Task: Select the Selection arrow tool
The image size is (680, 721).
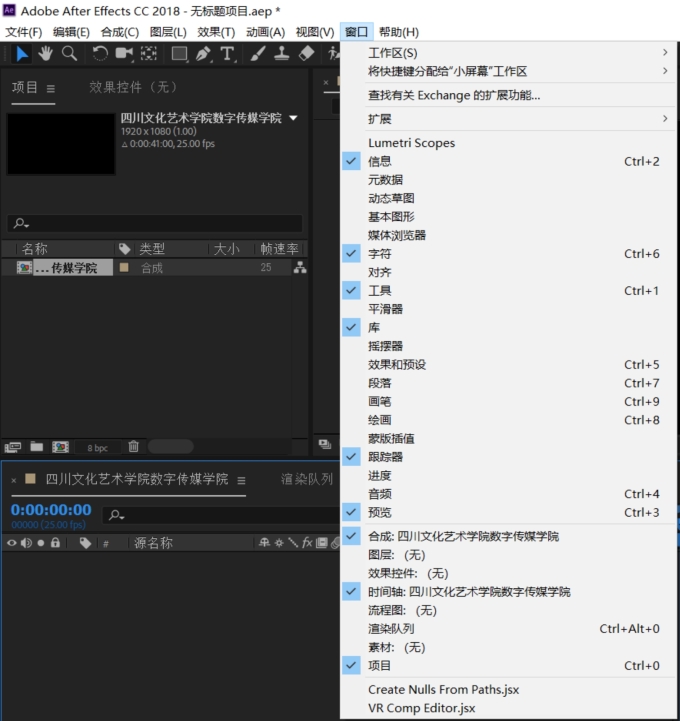Action: 22,54
